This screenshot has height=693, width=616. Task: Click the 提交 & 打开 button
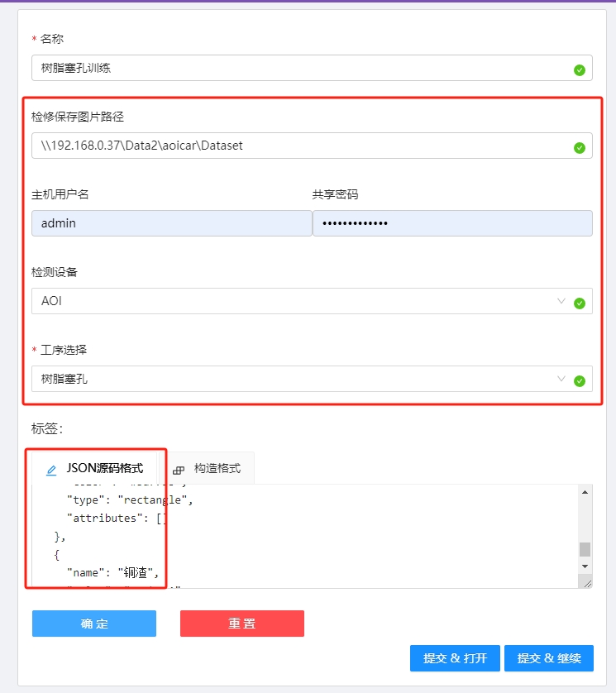(x=455, y=658)
